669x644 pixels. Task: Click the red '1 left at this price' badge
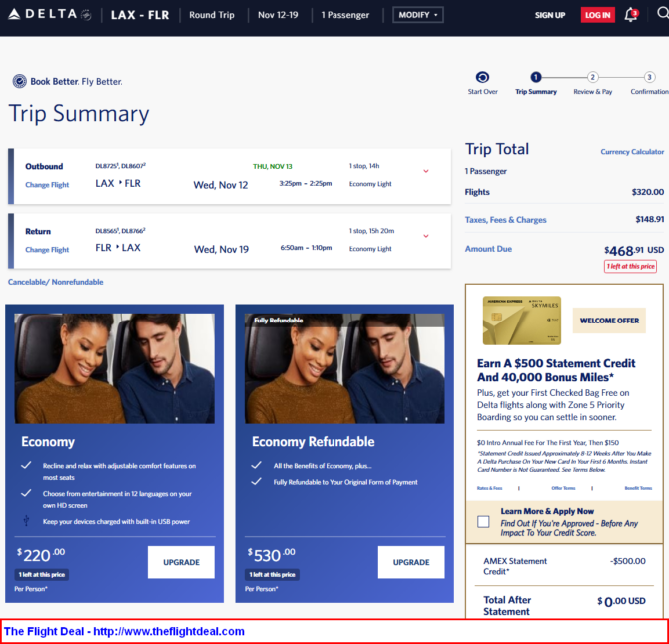pyautogui.click(x=630, y=266)
